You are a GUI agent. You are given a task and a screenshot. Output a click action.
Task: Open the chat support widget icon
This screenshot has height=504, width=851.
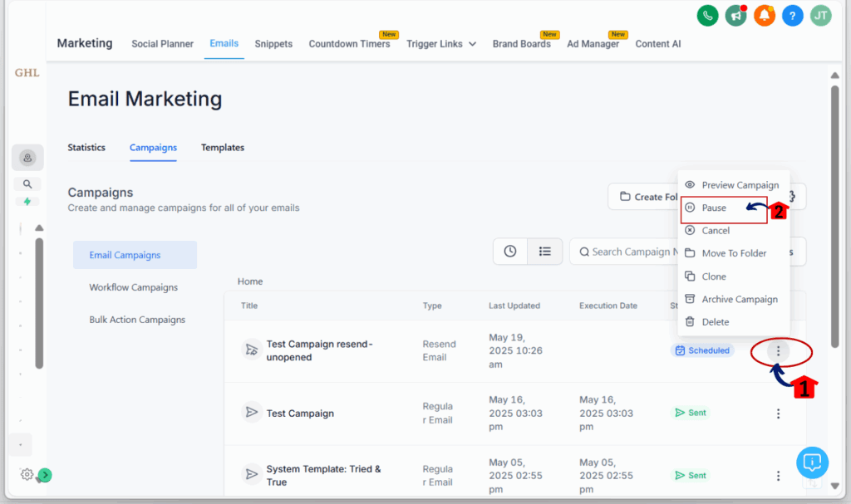pyautogui.click(x=812, y=462)
